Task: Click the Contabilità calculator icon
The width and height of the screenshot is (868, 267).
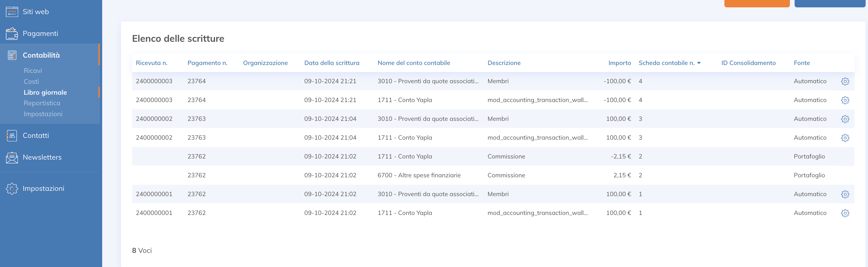Action: tap(12, 55)
